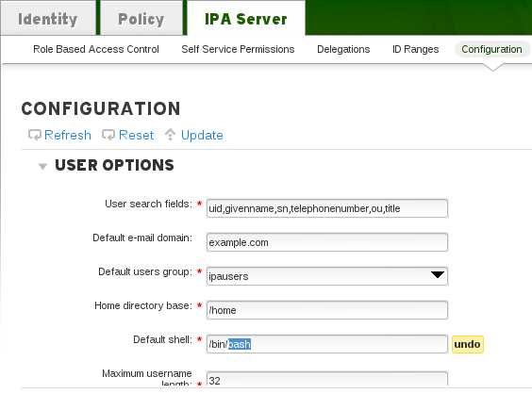
Task: Collapse the User Options section triangle
Action: (42, 166)
